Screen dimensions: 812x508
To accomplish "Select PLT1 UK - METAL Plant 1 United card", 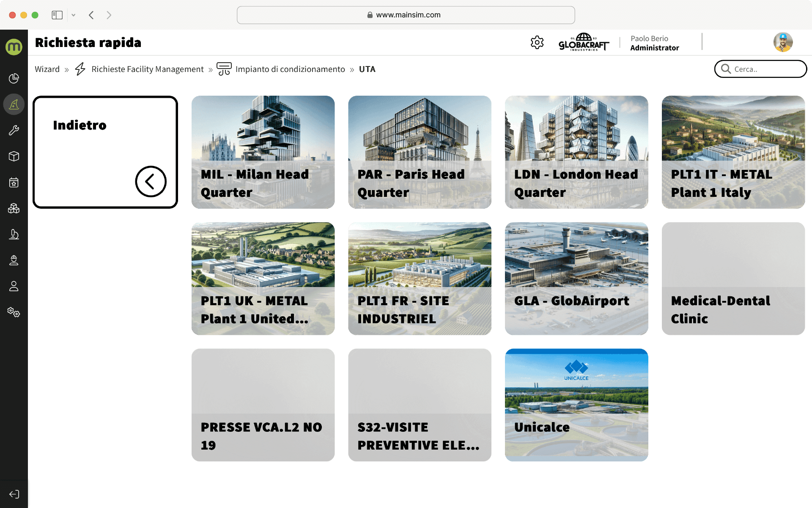I will pyautogui.click(x=263, y=279).
